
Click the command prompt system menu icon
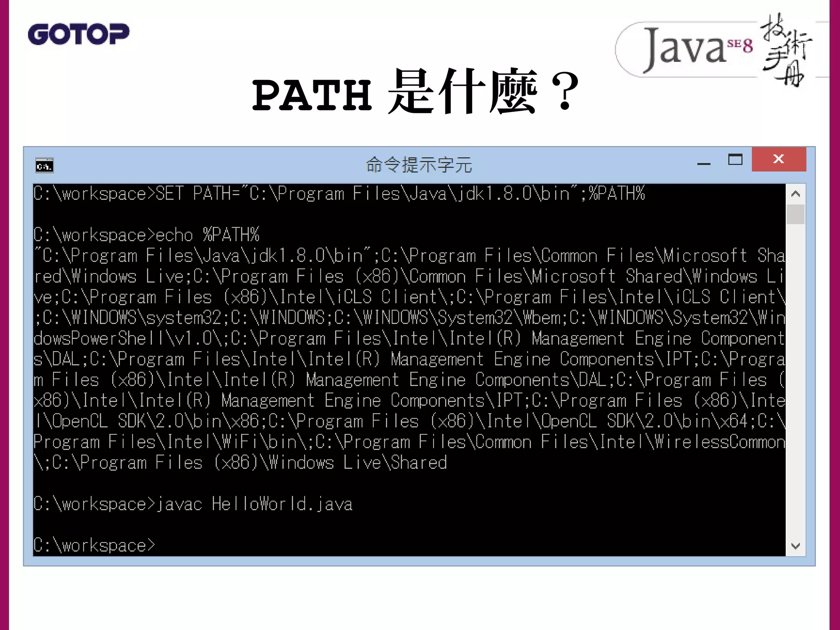(x=44, y=166)
